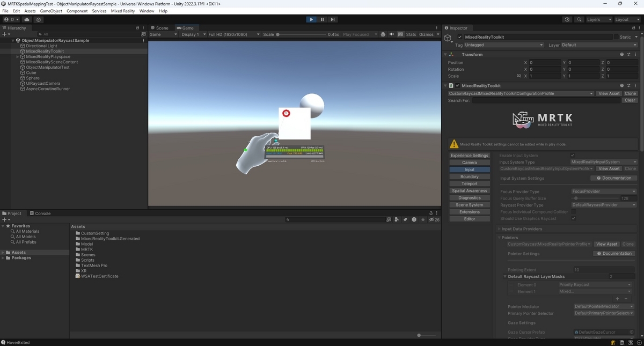
Task: Adjust Focus Query Buffer Size slider
Action: [x=595, y=198]
